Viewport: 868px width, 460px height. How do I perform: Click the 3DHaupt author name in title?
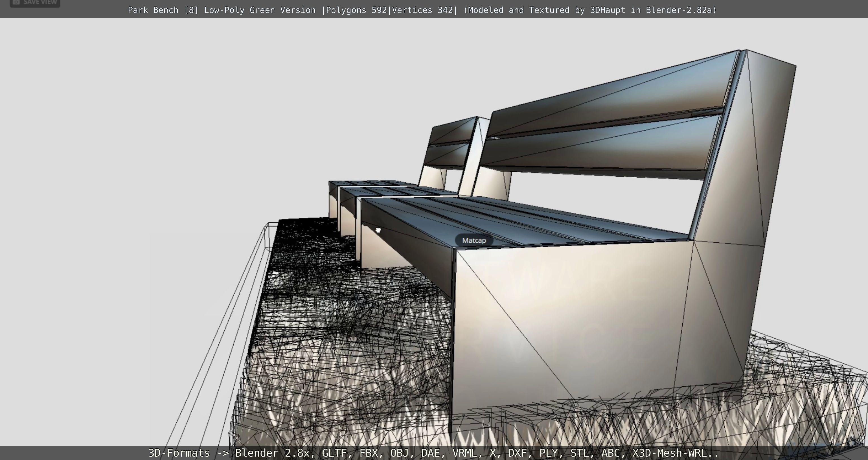(608, 10)
